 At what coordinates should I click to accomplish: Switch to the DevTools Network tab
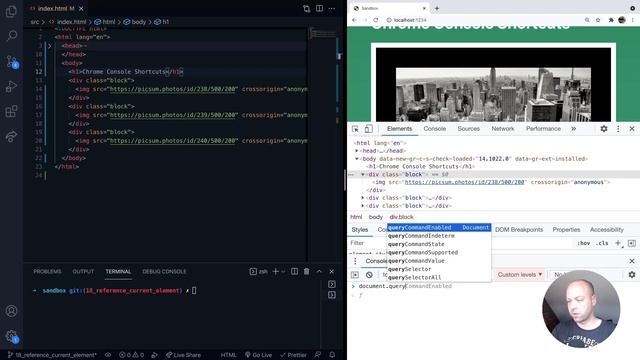pyautogui.click(x=503, y=129)
